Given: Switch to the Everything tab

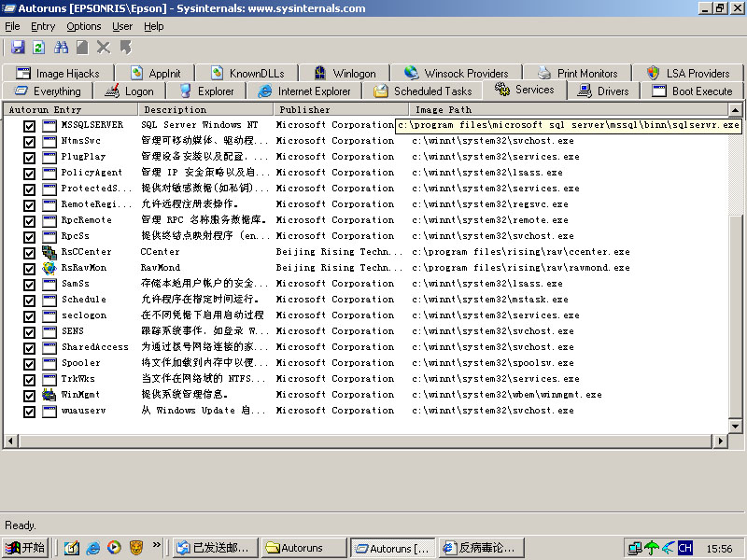Looking at the screenshot, I should (48, 91).
